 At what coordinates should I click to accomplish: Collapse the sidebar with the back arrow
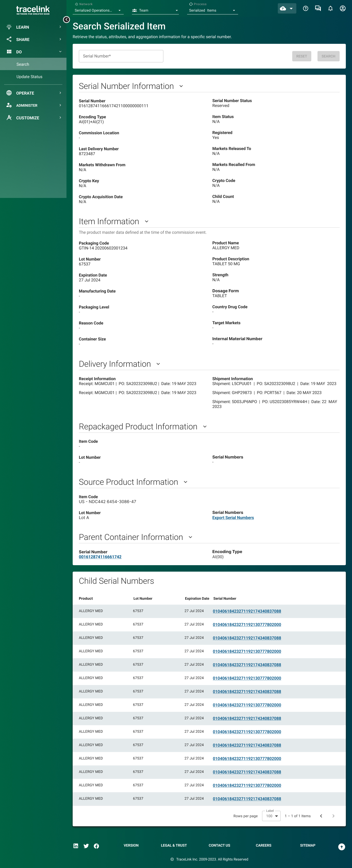click(x=66, y=20)
